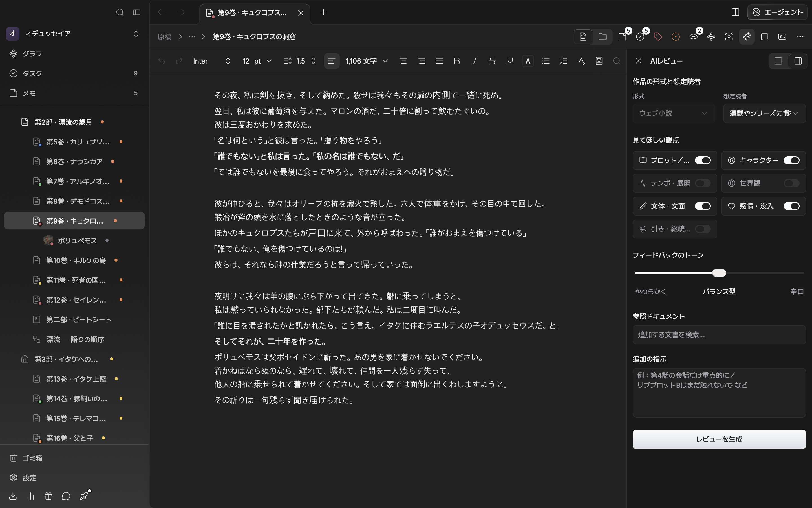Viewport: 812px width, 508px height.
Task: Enable 引き・継続 viewpoint switch
Action: click(703, 229)
